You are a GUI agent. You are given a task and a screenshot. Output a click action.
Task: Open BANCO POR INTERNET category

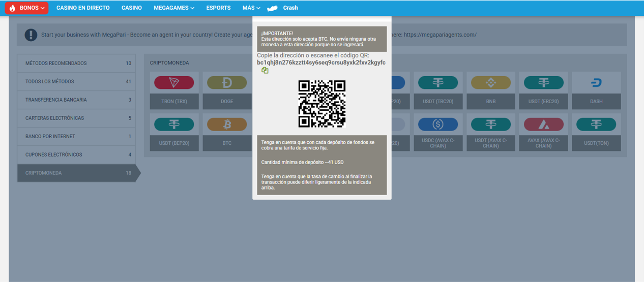76,137
